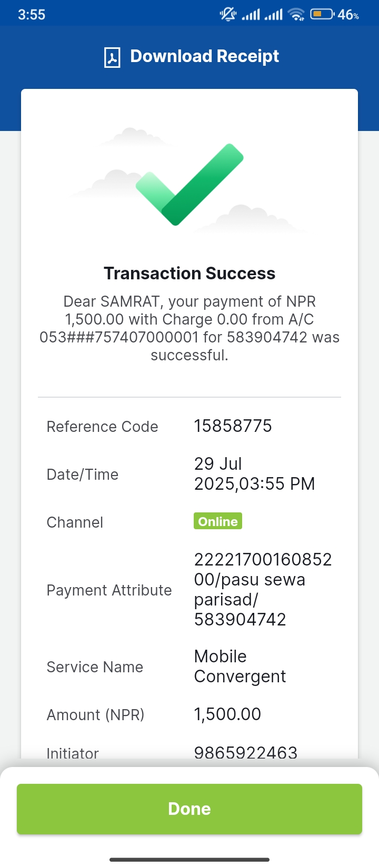Tap the Payment Attribute value text

point(263,589)
